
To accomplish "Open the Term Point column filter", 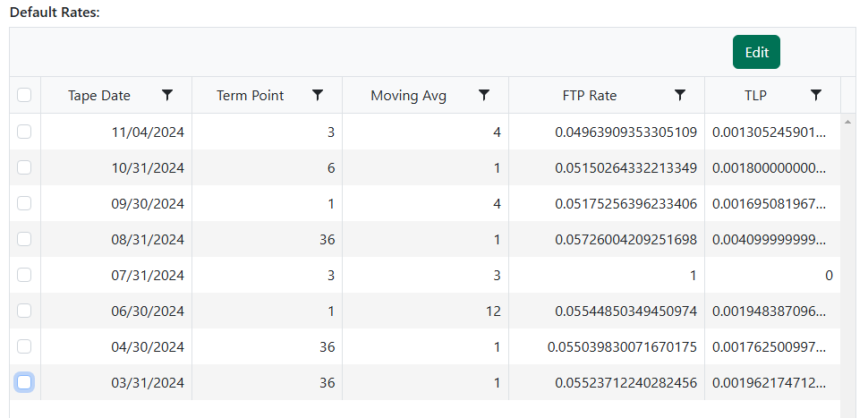I will [318, 95].
